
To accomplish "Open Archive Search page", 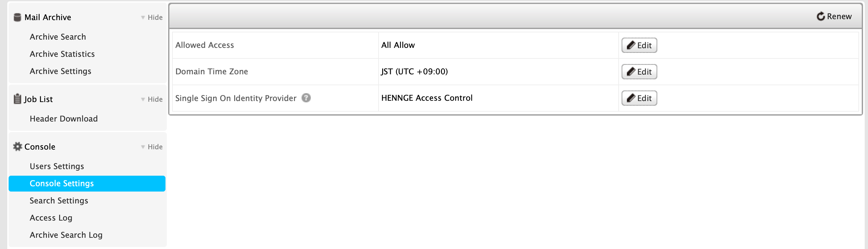I will (x=57, y=37).
